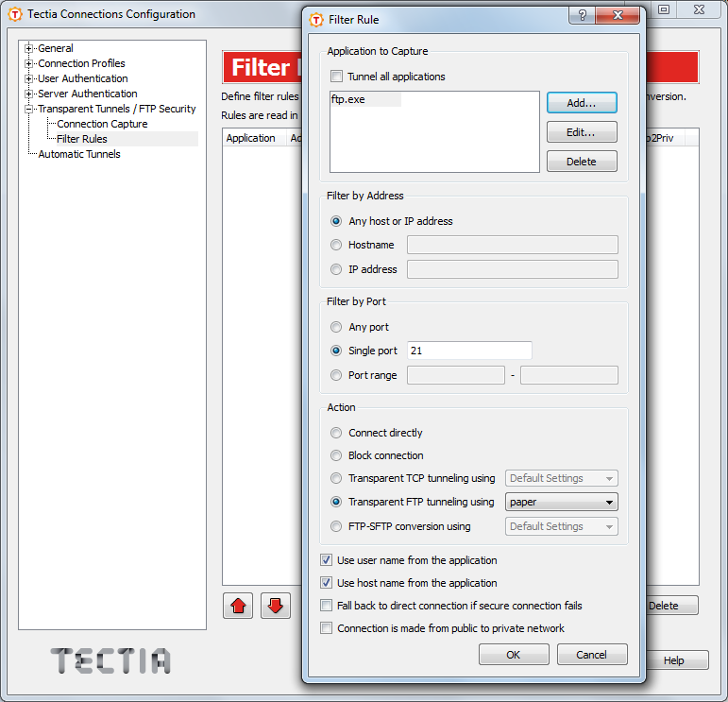Expand the General tree node
This screenshot has height=702, width=728.
click(28, 48)
